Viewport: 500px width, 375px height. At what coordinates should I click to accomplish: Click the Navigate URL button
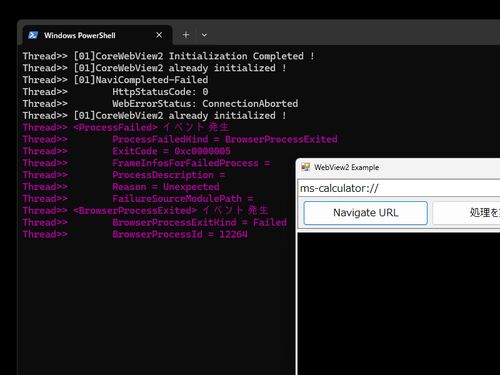click(x=365, y=213)
